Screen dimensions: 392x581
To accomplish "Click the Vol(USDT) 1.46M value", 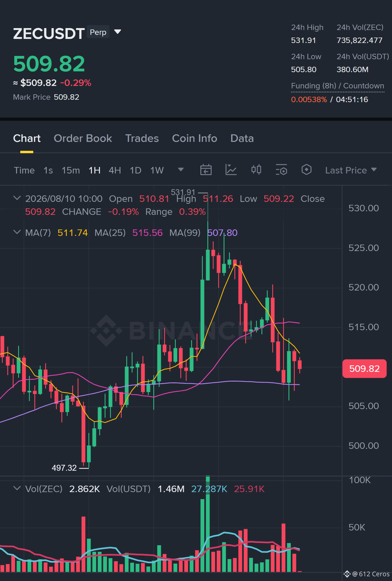I will 171,489.
